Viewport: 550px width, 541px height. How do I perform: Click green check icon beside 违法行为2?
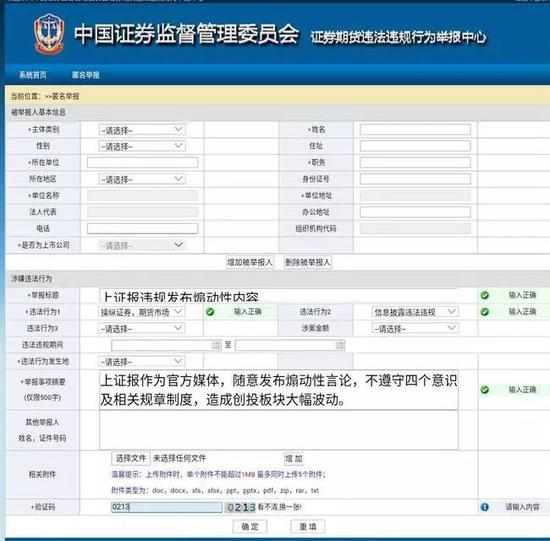[x=485, y=312]
